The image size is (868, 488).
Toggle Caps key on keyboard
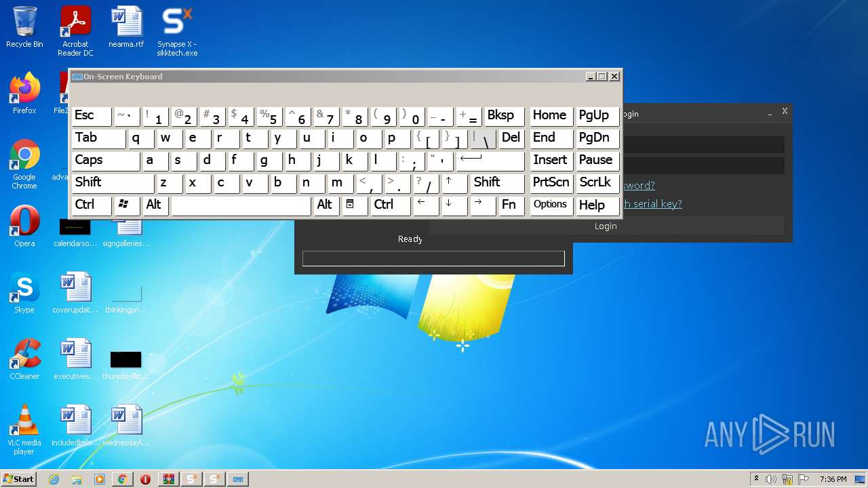click(x=106, y=161)
